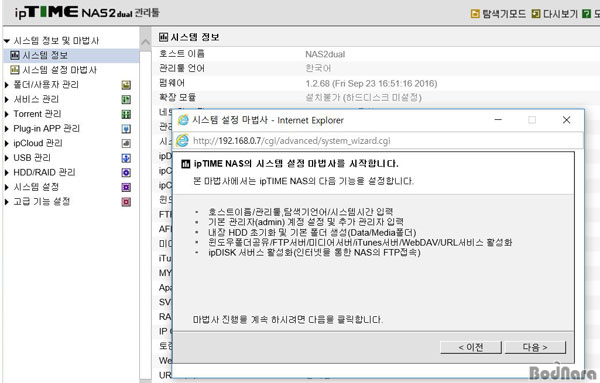Click the 다음 > button in wizard
Image resolution: width=600 pixels, height=383 pixels.
(535, 347)
